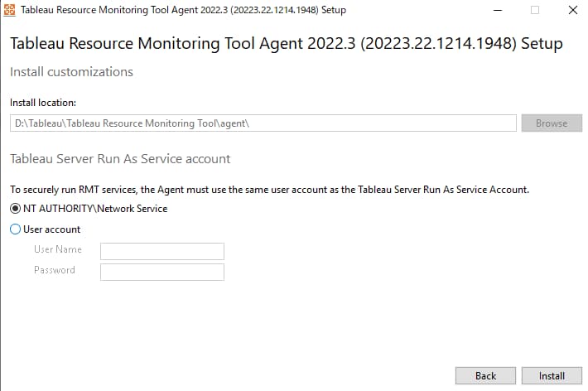This screenshot has width=588, height=391.
Task: Click the large Setup heading text
Action: 286,44
